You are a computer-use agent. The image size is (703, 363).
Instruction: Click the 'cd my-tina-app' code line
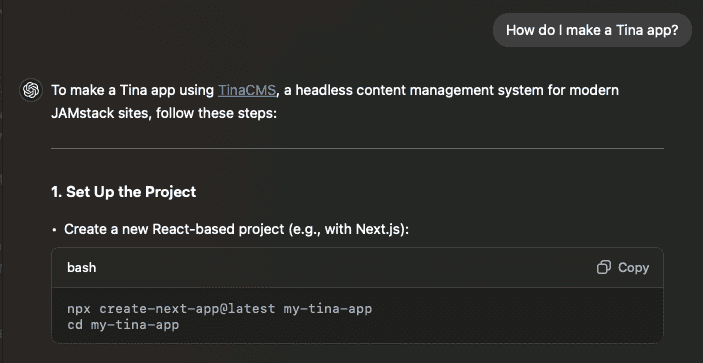pyautogui.click(x=123, y=324)
